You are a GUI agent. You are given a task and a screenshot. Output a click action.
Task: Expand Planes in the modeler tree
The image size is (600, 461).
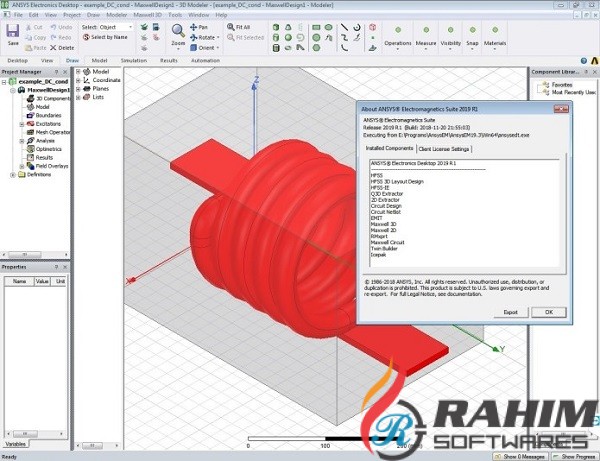click(x=78, y=89)
